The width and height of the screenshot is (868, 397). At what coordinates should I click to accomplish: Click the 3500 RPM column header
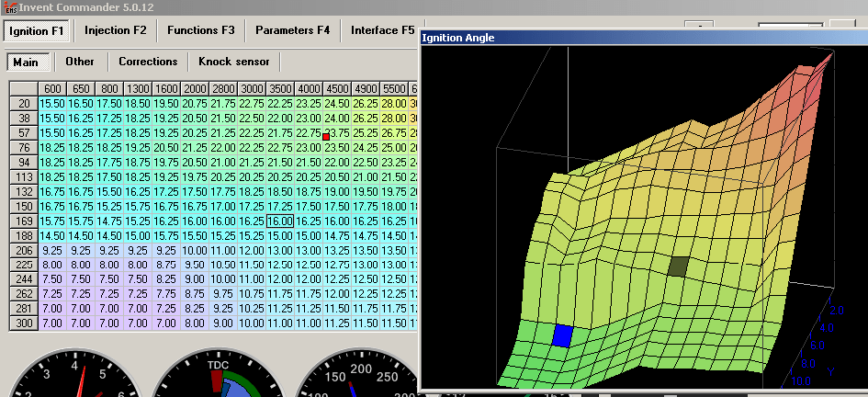(279, 88)
